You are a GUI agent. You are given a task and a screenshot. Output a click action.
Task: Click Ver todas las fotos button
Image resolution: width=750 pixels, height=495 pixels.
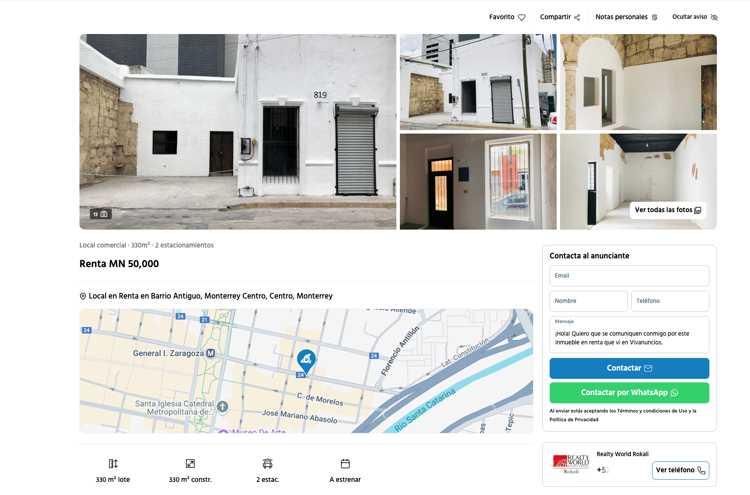668,210
